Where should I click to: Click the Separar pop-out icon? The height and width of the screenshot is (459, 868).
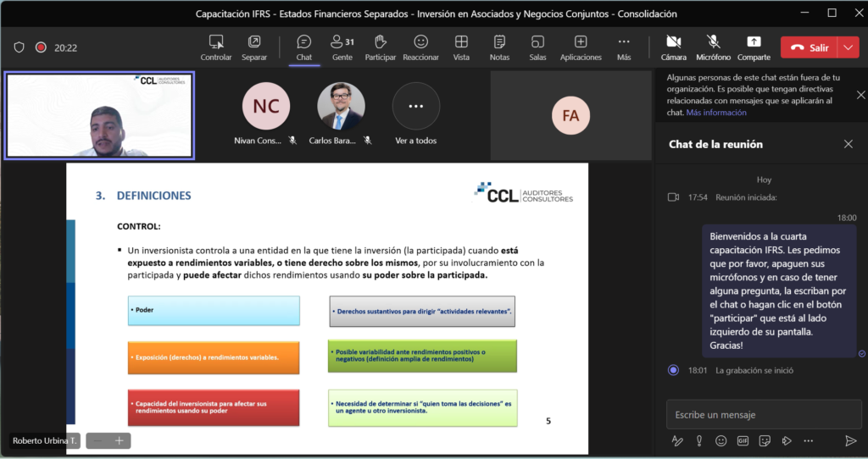[254, 42]
